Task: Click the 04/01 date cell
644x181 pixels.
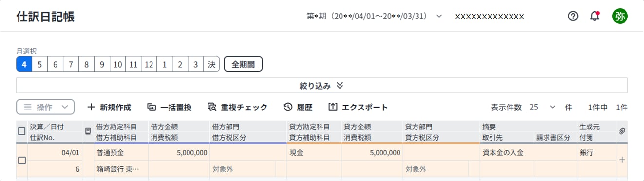Action: [x=55, y=152]
